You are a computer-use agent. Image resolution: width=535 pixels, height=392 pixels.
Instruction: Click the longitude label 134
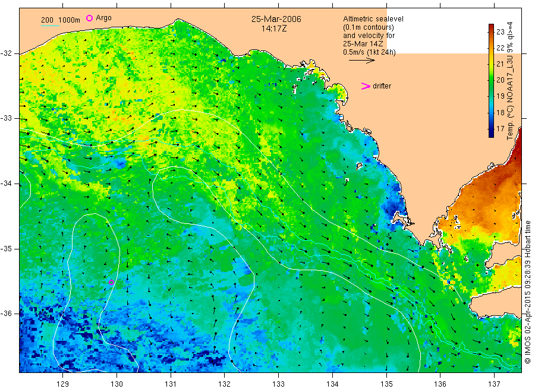pyautogui.click(x=332, y=384)
